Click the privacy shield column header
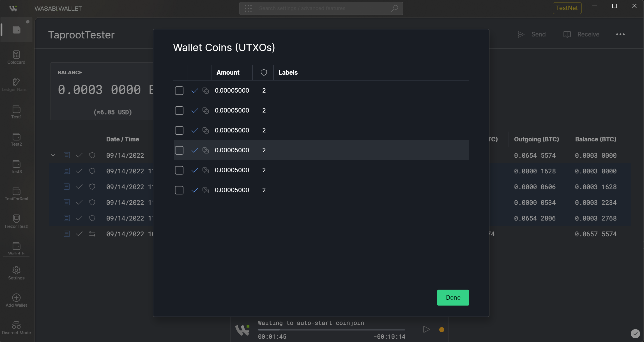This screenshot has height=342, width=644. point(264,72)
